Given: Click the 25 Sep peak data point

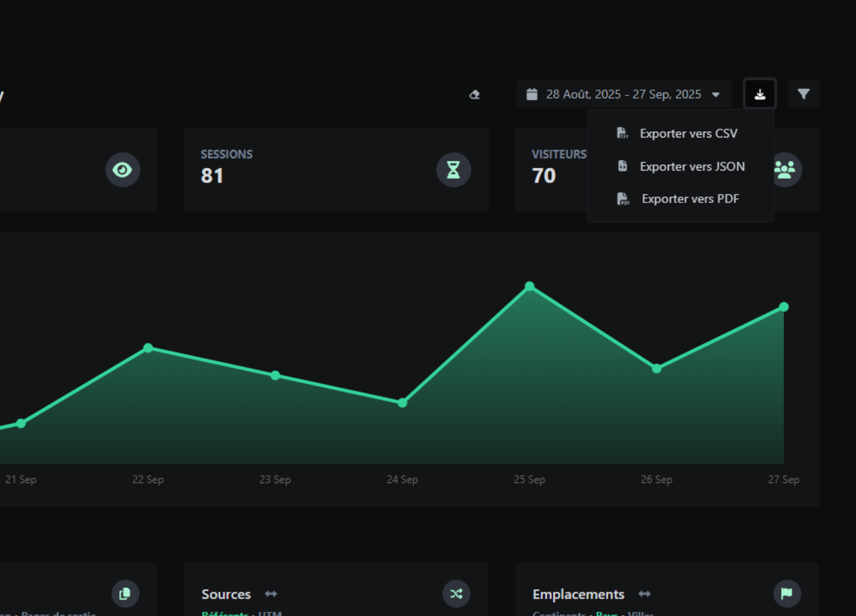Looking at the screenshot, I should (x=530, y=286).
